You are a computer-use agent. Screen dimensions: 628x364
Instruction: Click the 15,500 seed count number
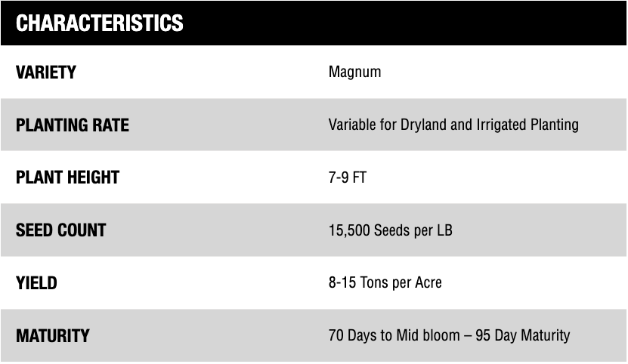tap(348, 230)
